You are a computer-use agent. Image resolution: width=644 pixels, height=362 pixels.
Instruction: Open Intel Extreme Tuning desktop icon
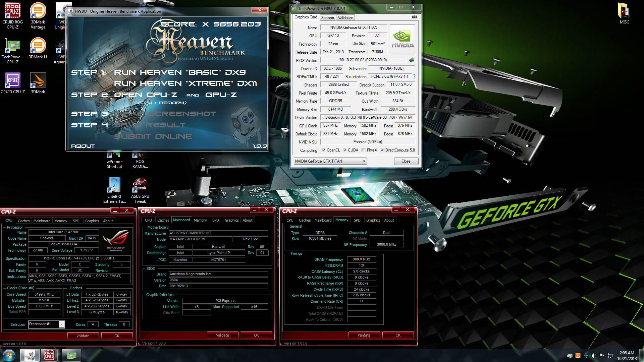tap(114, 190)
